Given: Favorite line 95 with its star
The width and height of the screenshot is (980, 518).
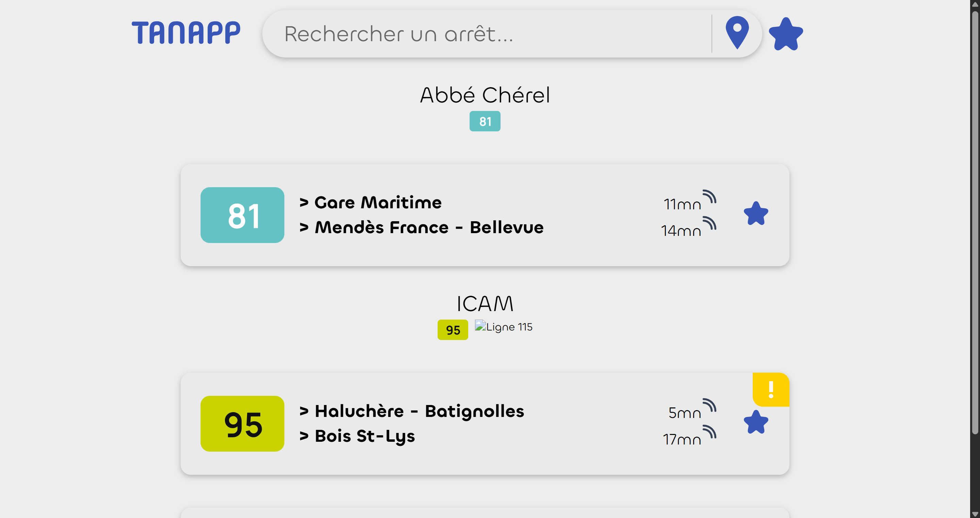Looking at the screenshot, I should click(x=755, y=422).
